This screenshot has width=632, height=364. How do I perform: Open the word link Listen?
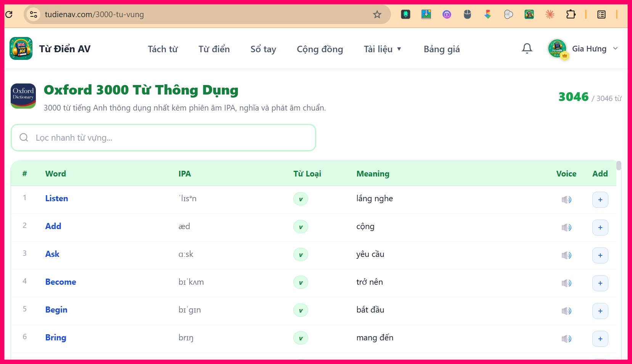point(56,199)
